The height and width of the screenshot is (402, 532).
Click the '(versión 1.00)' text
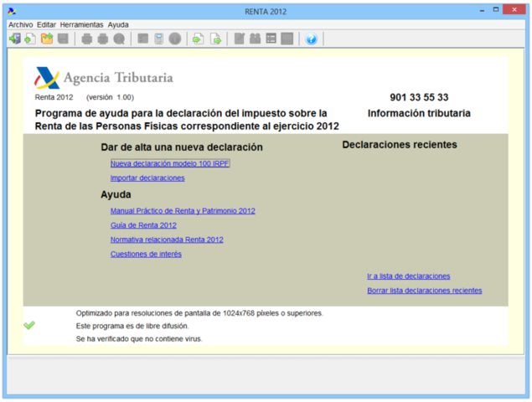click(x=110, y=97)
